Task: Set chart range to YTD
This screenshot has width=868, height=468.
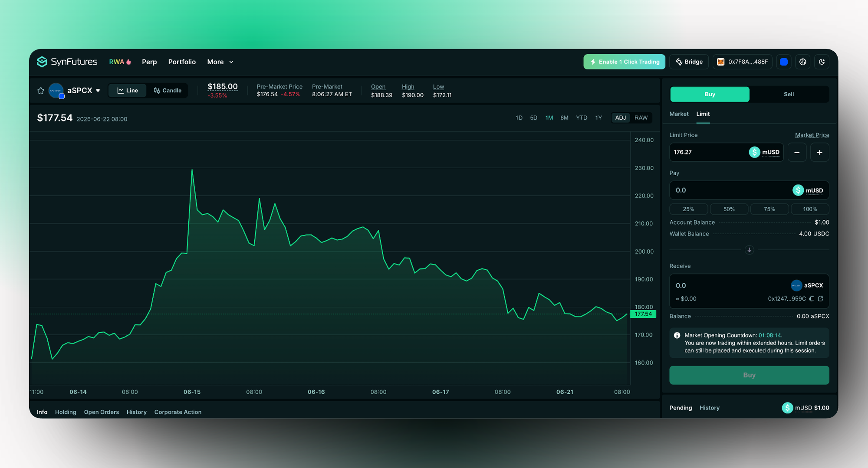Action: click(x=582, y=118)
